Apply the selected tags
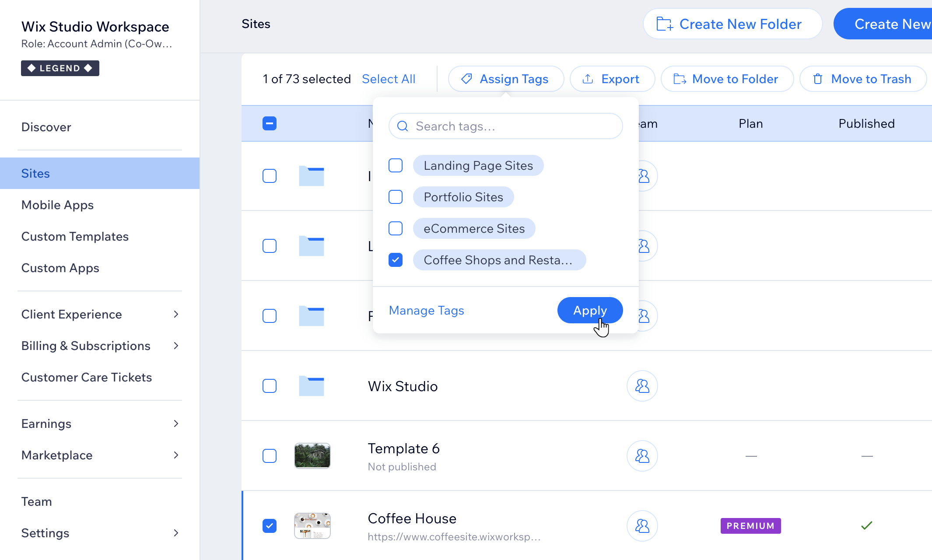 (x=590, y=310)
